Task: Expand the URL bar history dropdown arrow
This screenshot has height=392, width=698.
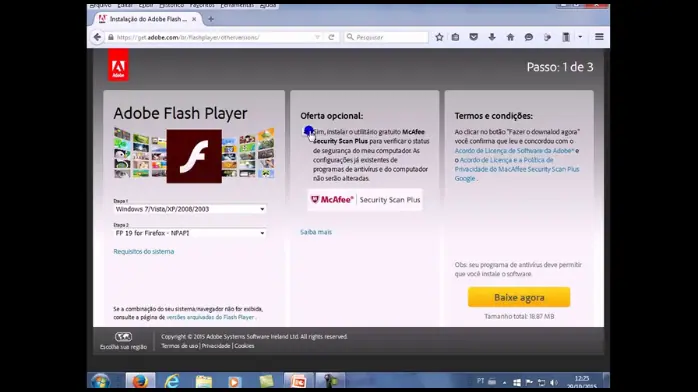Action: (x=317, y=37)
